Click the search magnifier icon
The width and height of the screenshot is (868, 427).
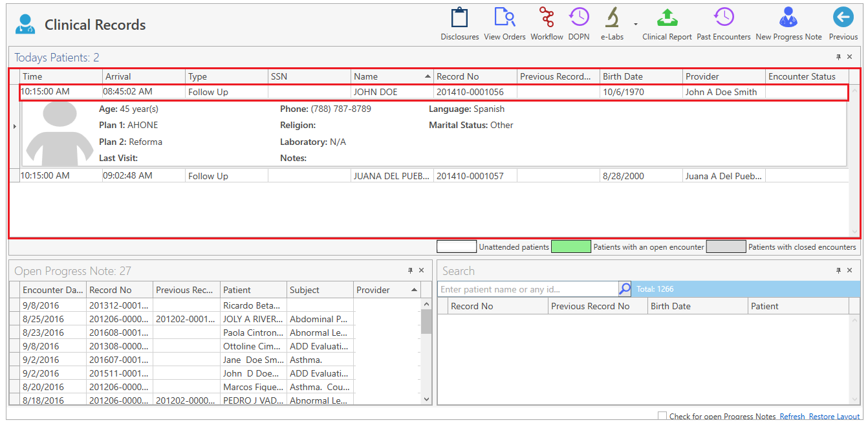(624, 289)
